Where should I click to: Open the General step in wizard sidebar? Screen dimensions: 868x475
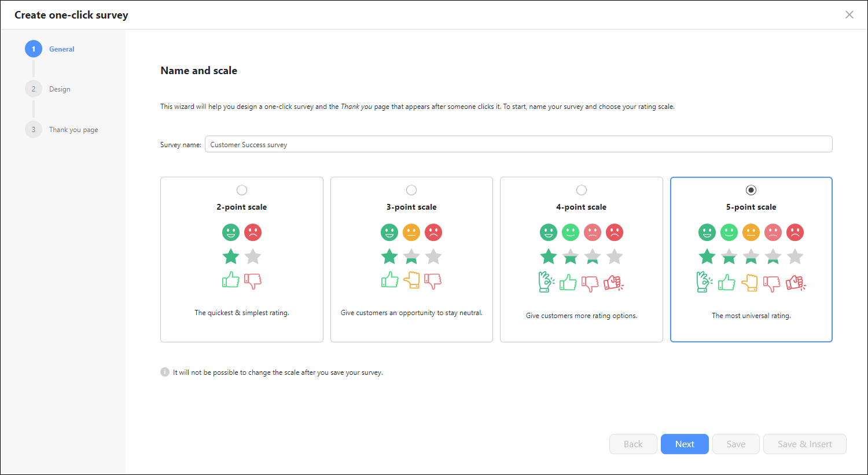point(61,49)
